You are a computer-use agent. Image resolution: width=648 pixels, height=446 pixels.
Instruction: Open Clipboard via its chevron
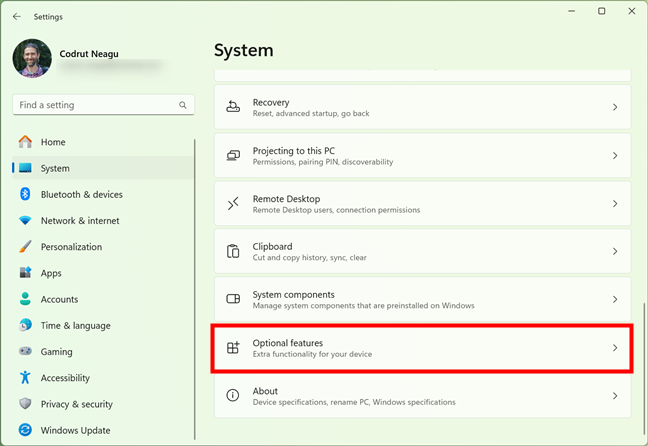[615, 251]
